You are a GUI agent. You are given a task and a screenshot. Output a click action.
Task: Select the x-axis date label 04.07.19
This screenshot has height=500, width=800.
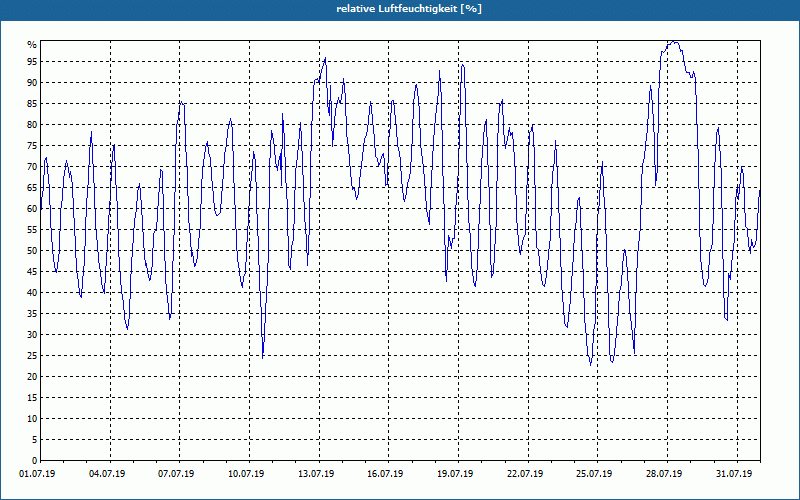(x=107, y=474)
